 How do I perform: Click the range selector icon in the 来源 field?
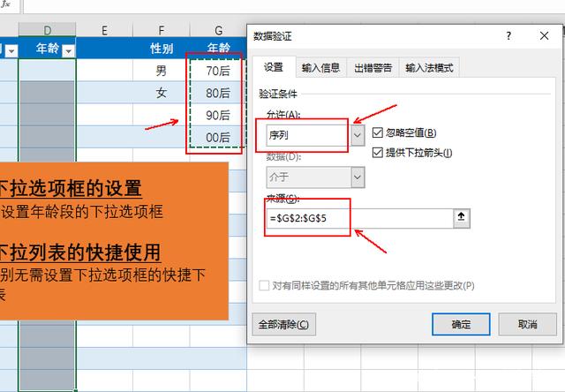coord(461,218)
